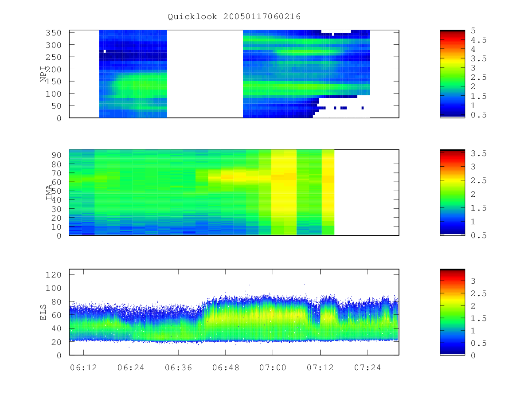Click the IMA spectrogram plot area
The image size is (532, 399).
point(234,192)
